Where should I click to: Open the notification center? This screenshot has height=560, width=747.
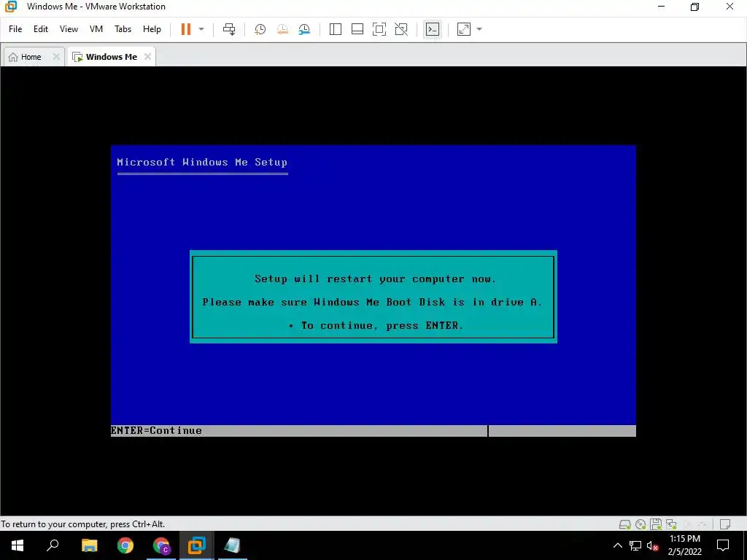tap(723, 545)
